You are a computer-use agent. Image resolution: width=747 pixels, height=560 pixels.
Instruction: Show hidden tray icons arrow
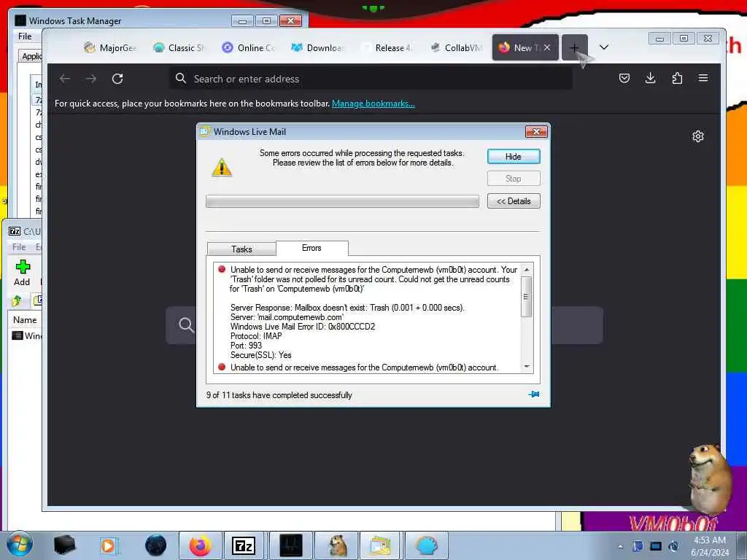coord(620,546)
